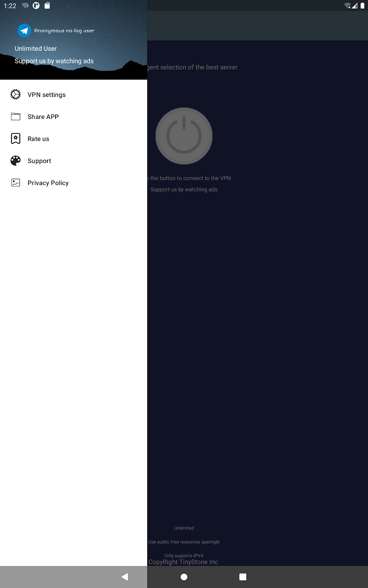This screenshot has height=588, width=368.
Task: Choose Rate us from the drawer
Action: [x=74, y=139]
